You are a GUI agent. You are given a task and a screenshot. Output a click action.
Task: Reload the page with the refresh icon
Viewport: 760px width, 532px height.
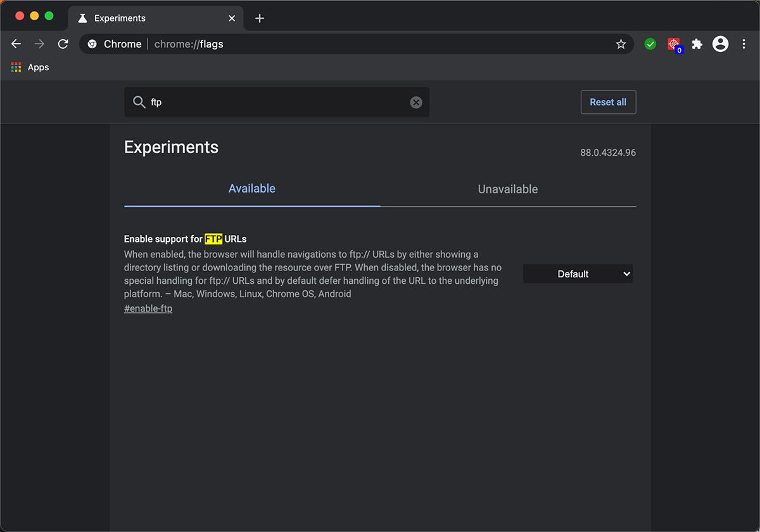point(63,44)
